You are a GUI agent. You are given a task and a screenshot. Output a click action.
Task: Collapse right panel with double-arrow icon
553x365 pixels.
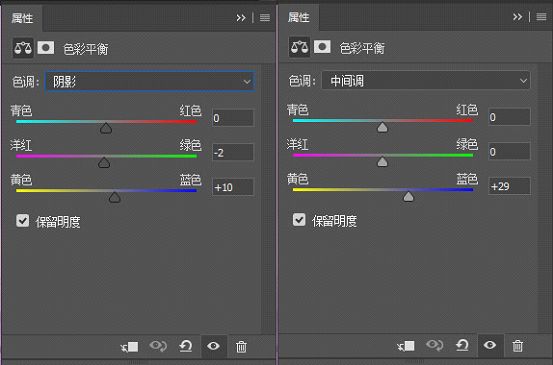coord(517,17)
